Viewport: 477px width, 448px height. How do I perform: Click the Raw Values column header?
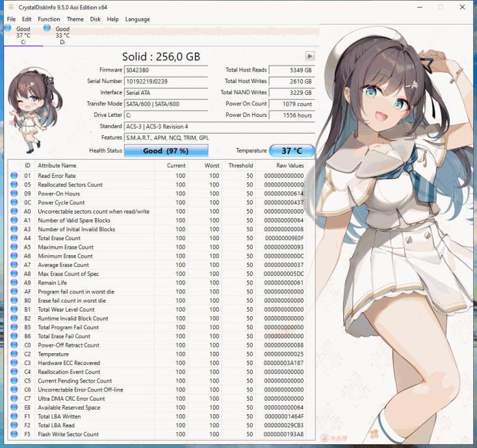click(289, 166)
